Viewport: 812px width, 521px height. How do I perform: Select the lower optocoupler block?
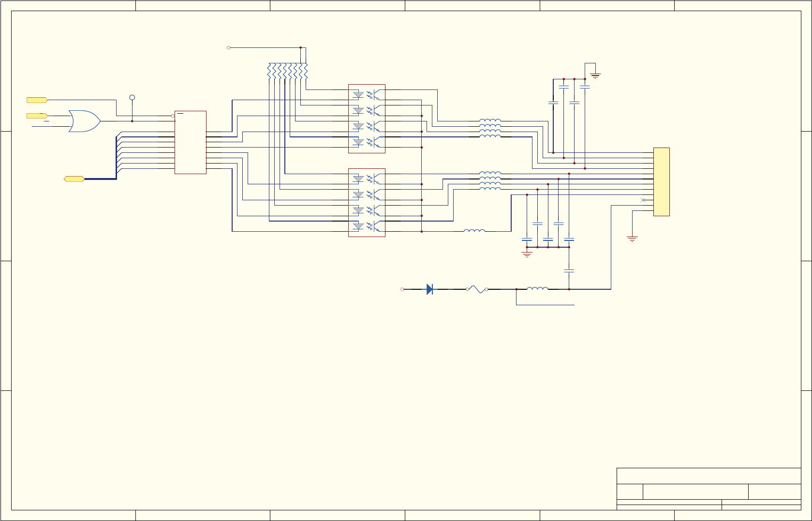click(367, 203)
